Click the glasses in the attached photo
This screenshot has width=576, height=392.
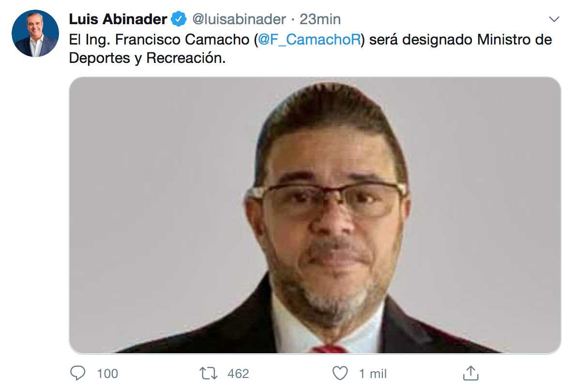point(327,198)
